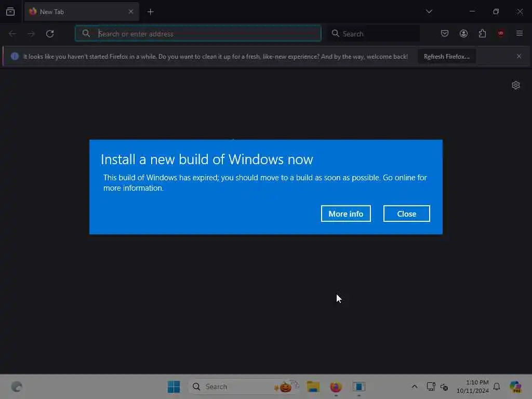Viewport: 532px width, 399px height.
Task: Focus the separate Search box
Action: click(373, 34)
